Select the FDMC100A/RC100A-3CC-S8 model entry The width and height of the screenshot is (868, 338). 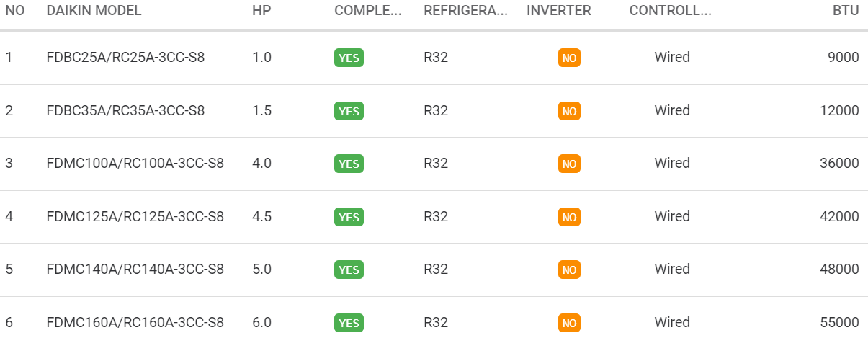(x=135, y=163)
